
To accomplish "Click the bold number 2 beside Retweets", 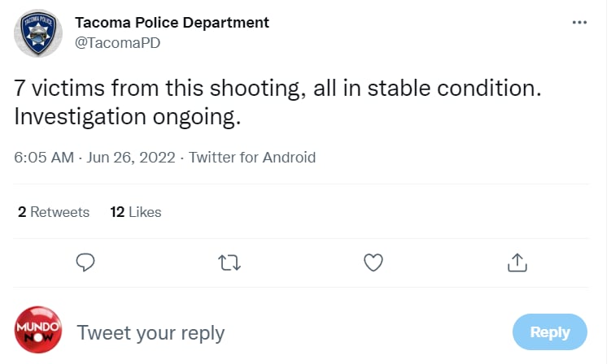I will pyautogui.click(x=22, y=212).
